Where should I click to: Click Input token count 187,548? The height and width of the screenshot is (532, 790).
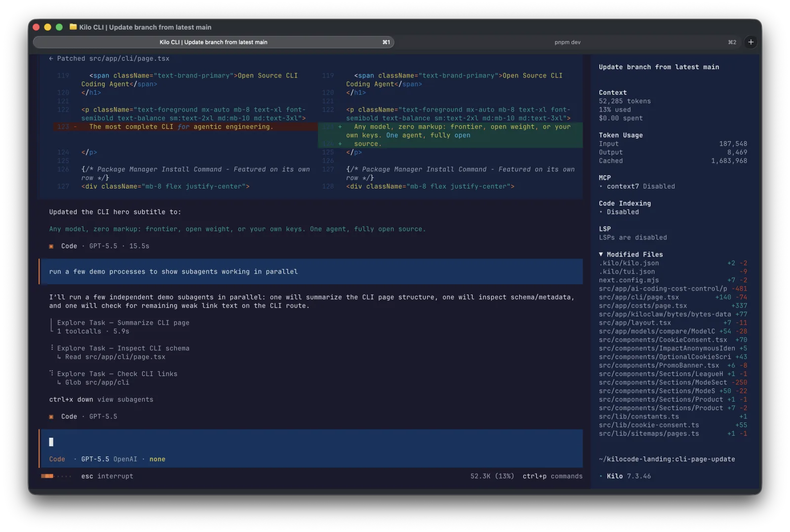733,144
